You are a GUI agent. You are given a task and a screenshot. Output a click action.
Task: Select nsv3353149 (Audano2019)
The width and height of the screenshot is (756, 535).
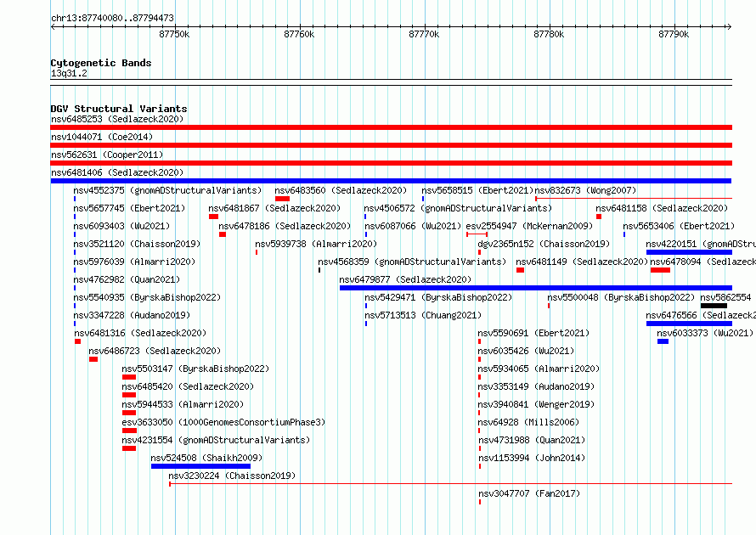click(x=537, y=386)
